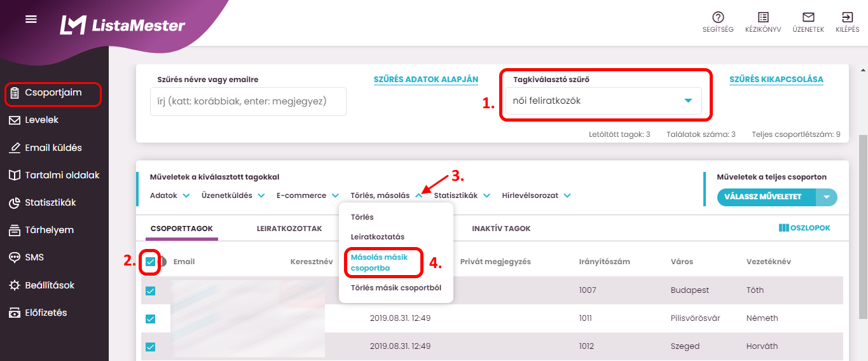
Task: Collapse the Törlés, másolás menu
Action: [x=387, y=195]
